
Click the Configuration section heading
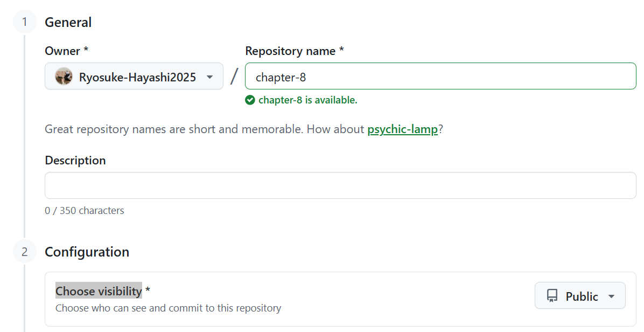[x=87, y=252]
